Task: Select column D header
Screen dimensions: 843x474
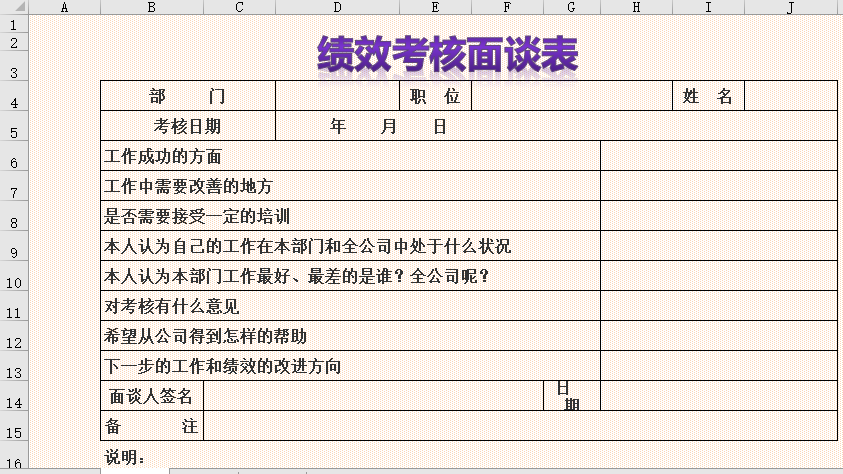Action: pos(337,7)
